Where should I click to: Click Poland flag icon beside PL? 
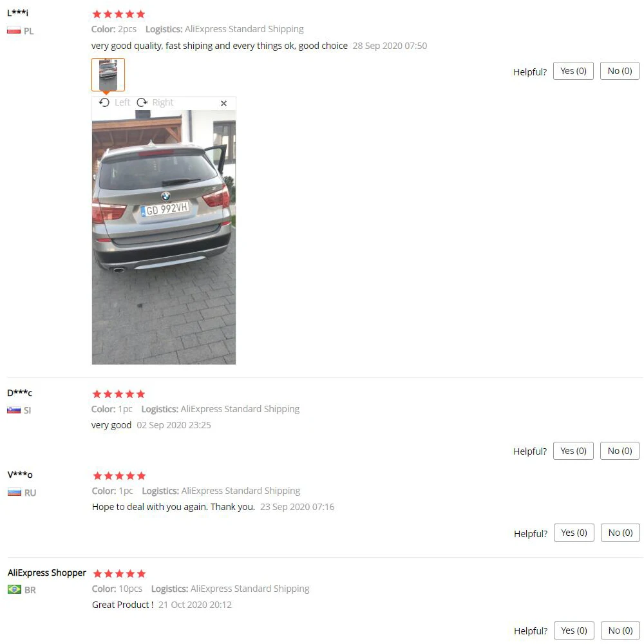click(14, 30)
